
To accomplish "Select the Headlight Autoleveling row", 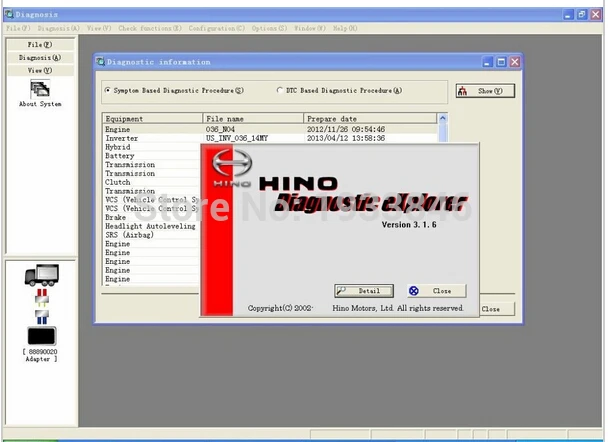I will (152, 226).
